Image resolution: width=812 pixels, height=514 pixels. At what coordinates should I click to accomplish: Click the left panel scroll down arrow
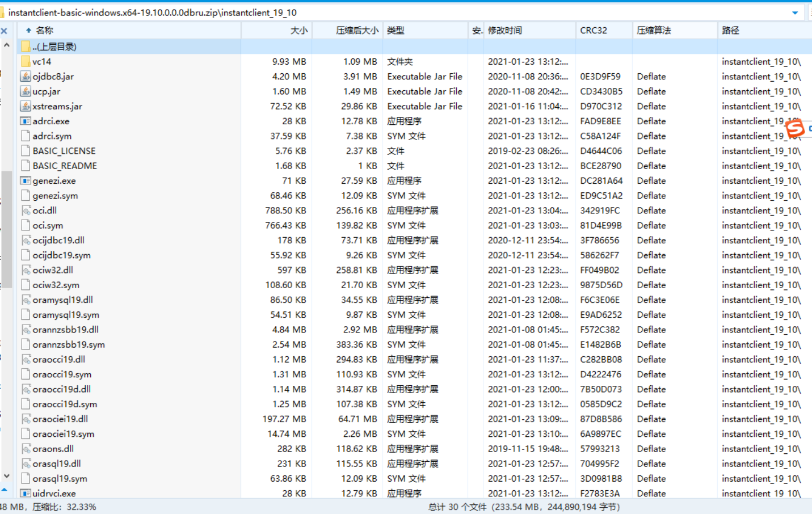point(7,476)
